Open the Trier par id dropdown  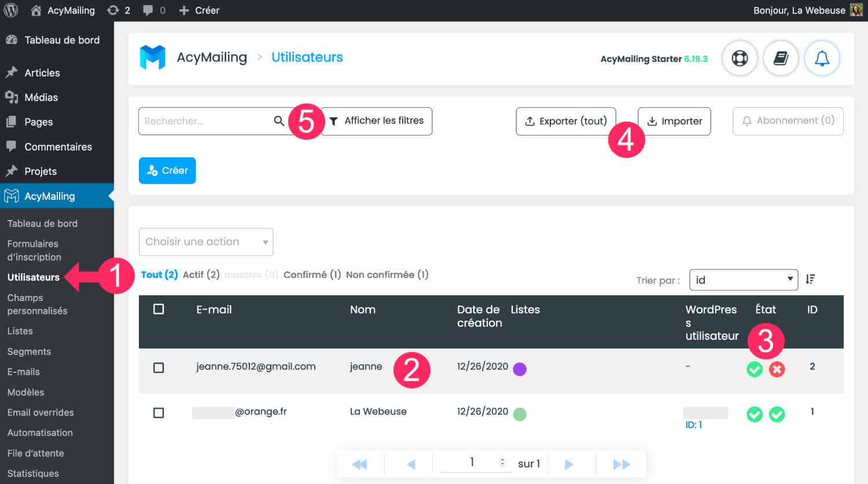pos(744,280)
